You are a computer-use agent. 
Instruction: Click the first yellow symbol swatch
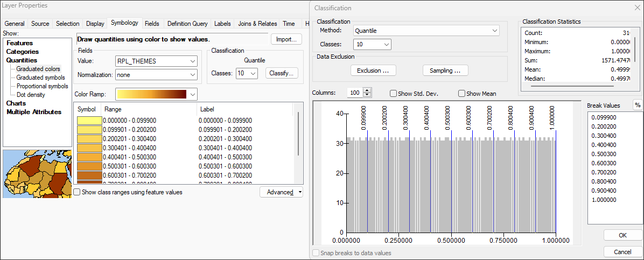tap(89, 121)
